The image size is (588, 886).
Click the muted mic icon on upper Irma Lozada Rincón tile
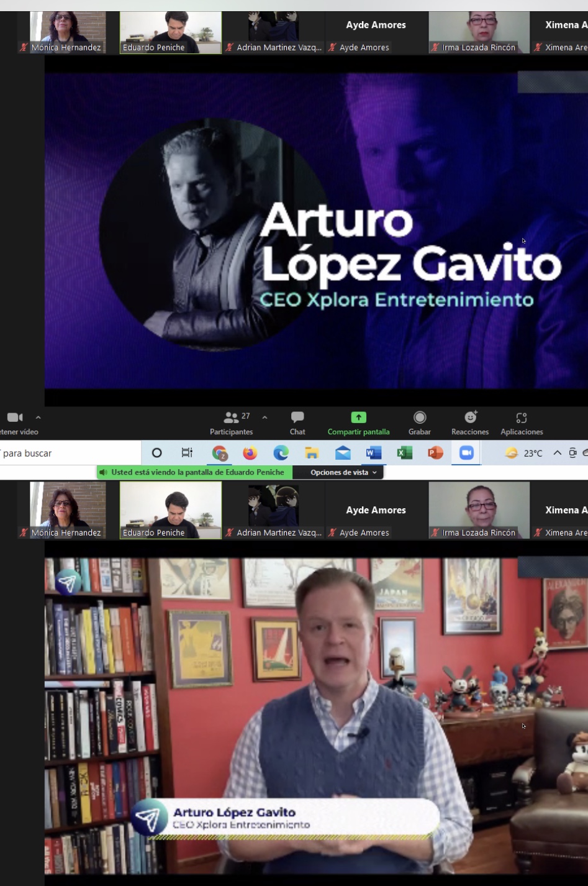coord(435,47)
